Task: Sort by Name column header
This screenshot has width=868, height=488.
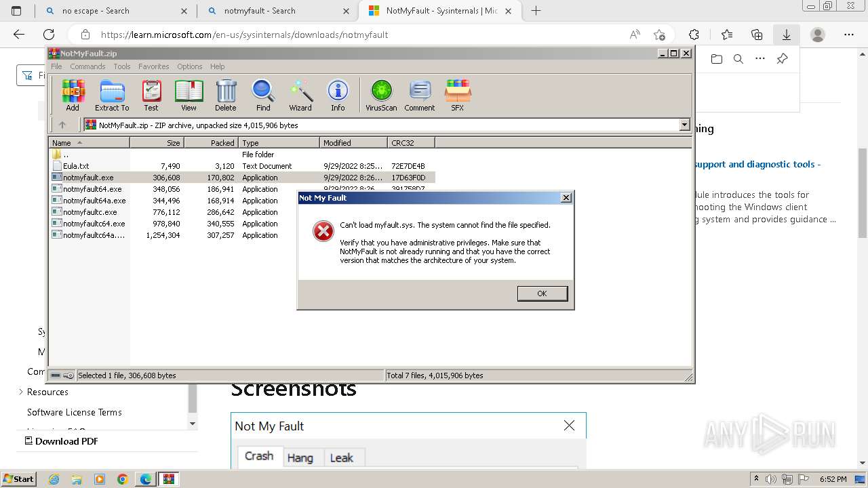Action: [x=89, y=143]
